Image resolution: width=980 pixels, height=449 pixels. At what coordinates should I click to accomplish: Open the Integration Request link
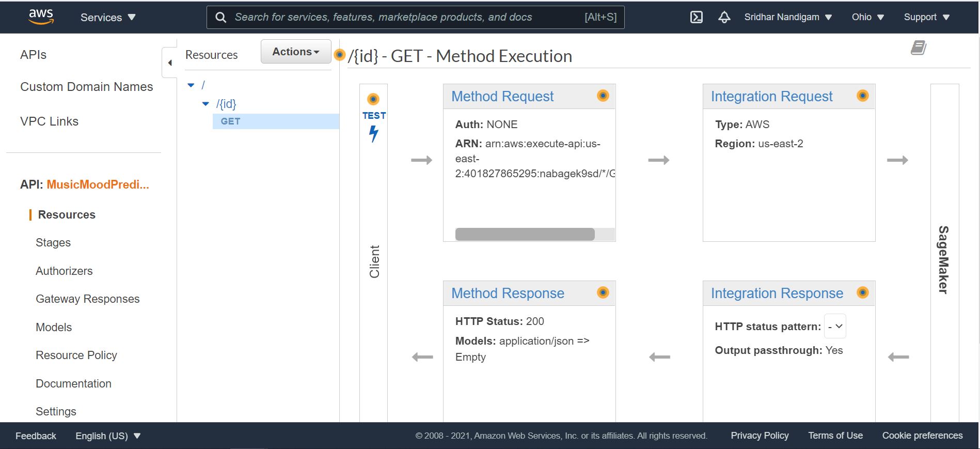point(771,96)
